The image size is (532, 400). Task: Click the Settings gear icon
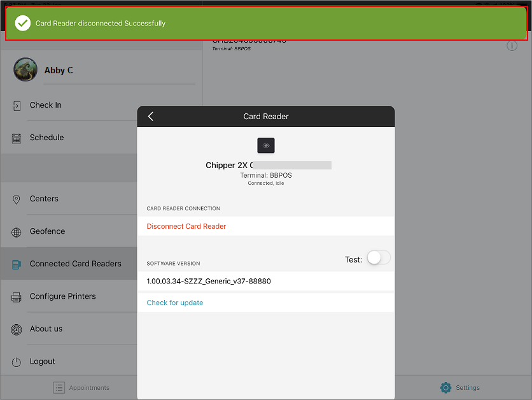(446, 387)
